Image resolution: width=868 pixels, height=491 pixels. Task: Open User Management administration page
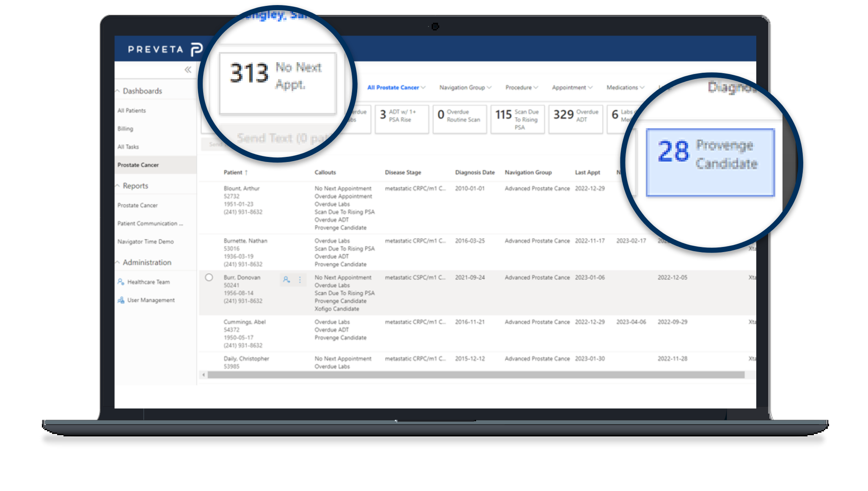point(151,300)
